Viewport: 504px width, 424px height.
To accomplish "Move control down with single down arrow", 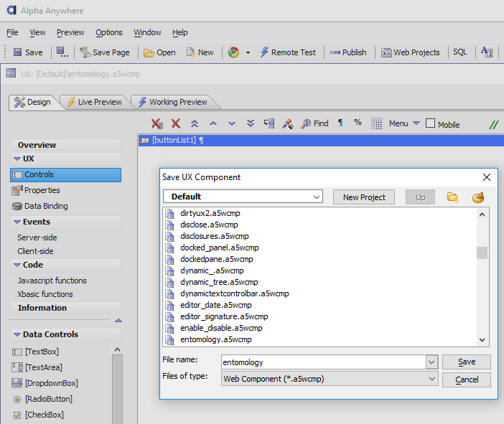I will (232, 123).
